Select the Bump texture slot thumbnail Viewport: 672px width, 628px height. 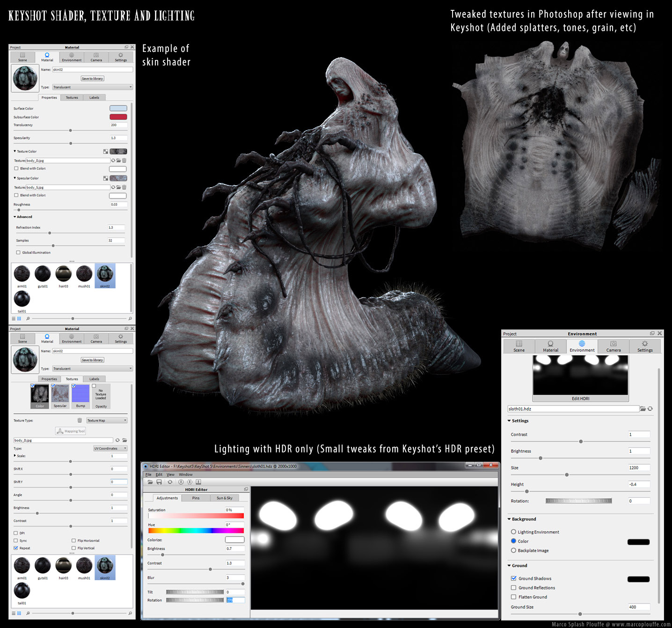click(x=80, y=396)
